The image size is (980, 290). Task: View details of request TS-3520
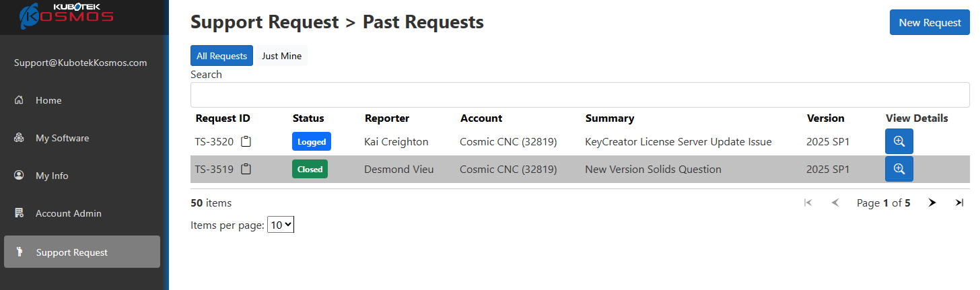899,142
